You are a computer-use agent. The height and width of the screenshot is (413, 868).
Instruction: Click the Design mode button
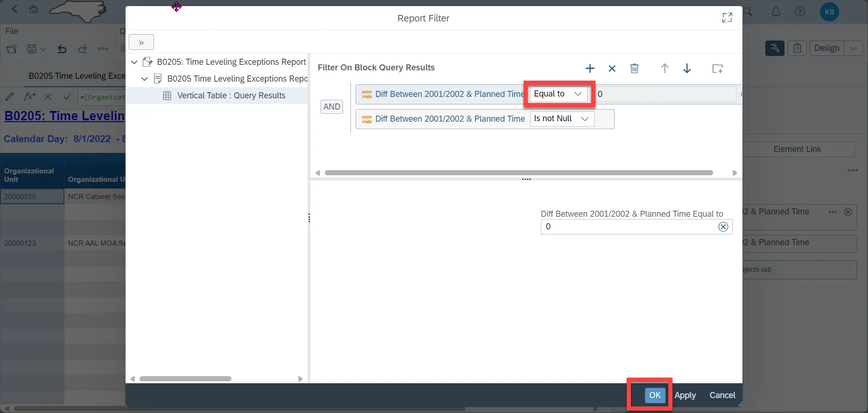pyautogui.click(x=826, y=48)
